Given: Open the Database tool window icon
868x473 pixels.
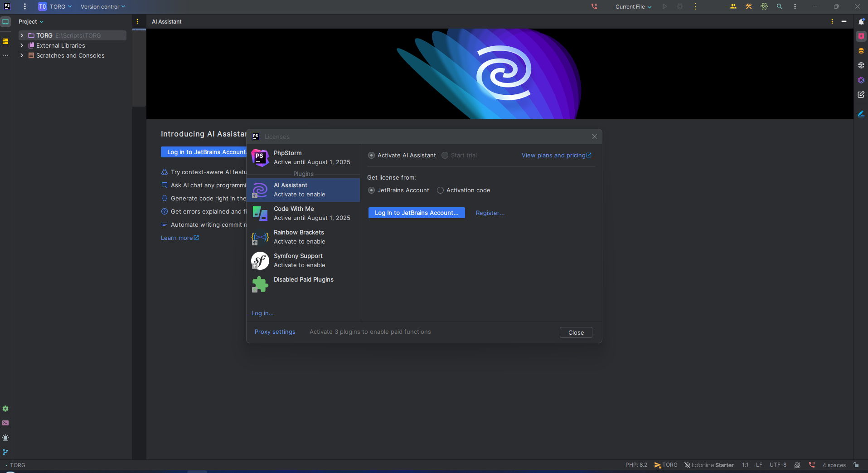Looking at the screenshot, I should [x=861, y=51].
